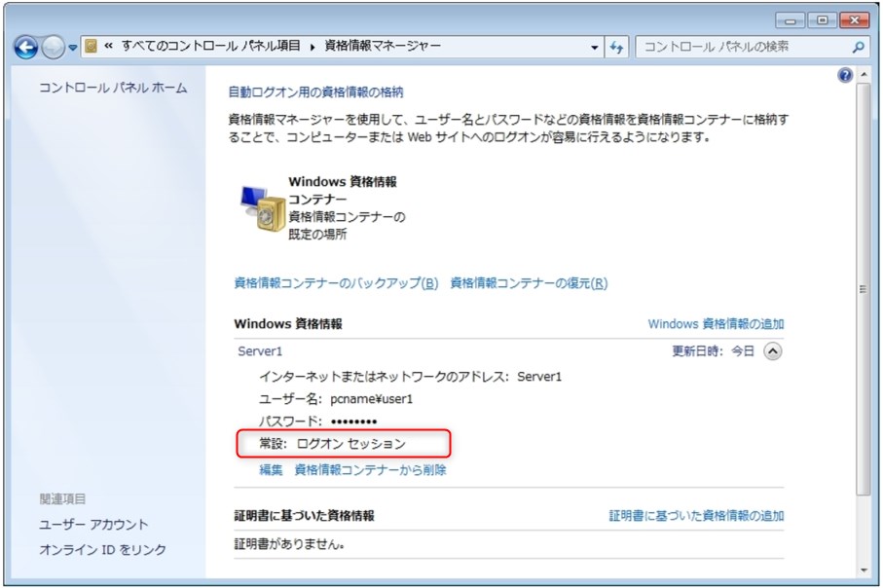Open the recent pages dropdown arrow
Viewport: 883px width, 588px height.
click(73, 48)
